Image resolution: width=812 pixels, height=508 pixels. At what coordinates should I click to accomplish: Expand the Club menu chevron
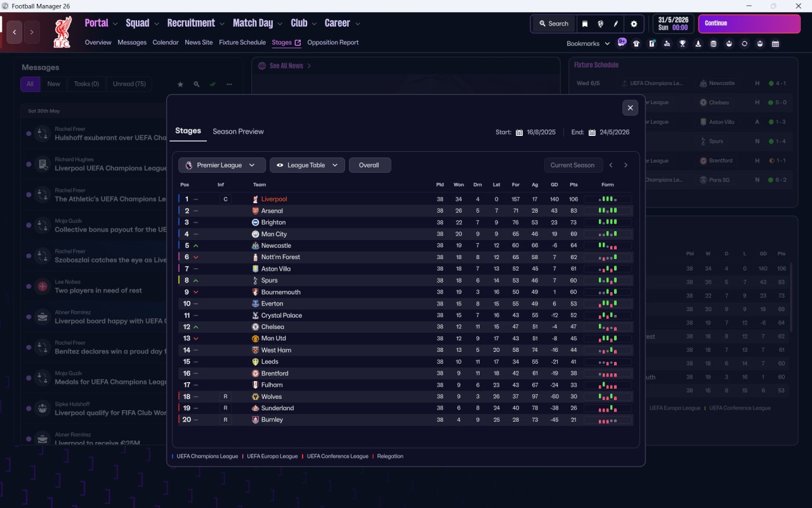pyautogui.click(x=315, y=24)
